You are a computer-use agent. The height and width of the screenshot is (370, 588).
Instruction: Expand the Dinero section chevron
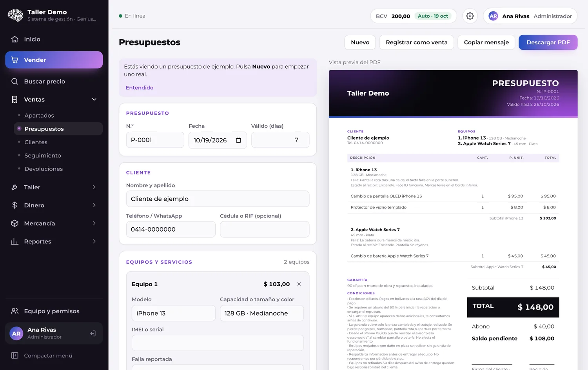click(x=94, y=205)
